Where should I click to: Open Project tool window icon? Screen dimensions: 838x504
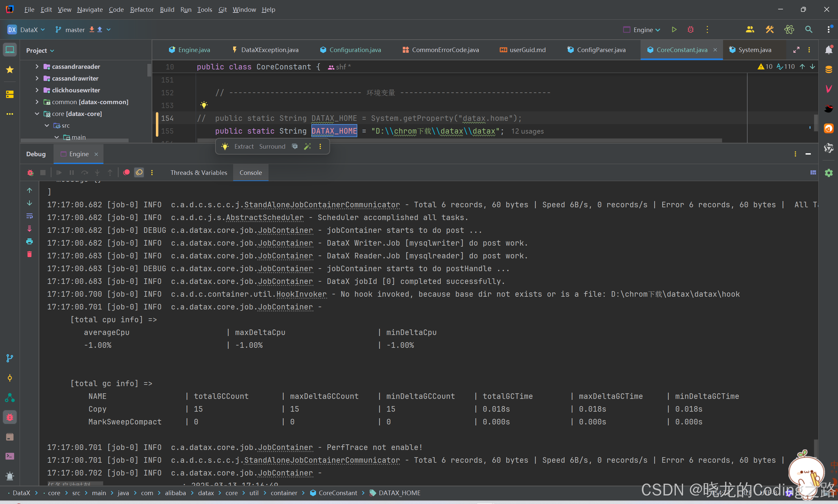point(10,50)
